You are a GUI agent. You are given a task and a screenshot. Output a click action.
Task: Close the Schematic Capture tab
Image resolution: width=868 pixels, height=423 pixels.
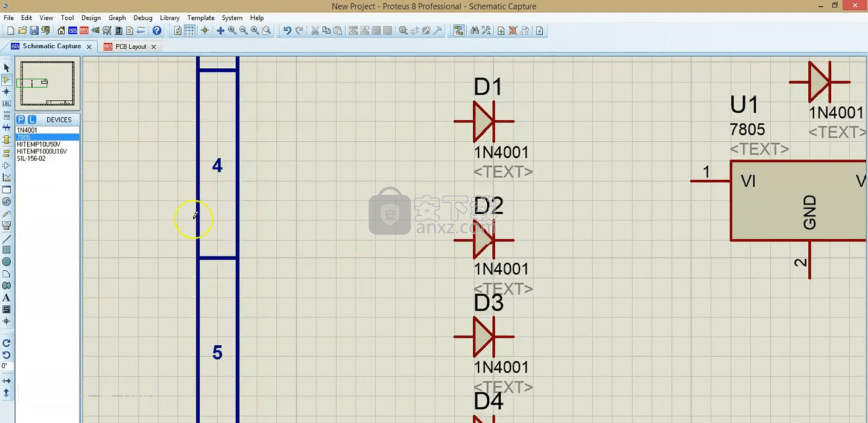coord(89,46)
